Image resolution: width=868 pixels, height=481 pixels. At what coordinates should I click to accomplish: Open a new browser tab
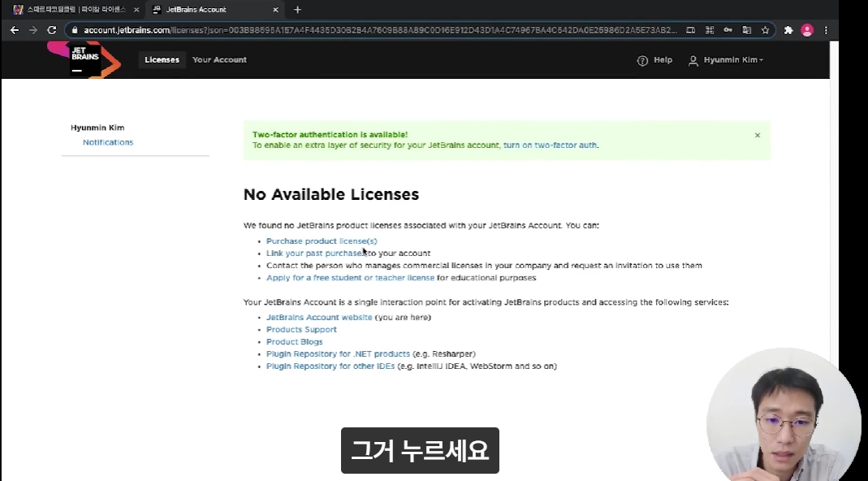(297, 10)
